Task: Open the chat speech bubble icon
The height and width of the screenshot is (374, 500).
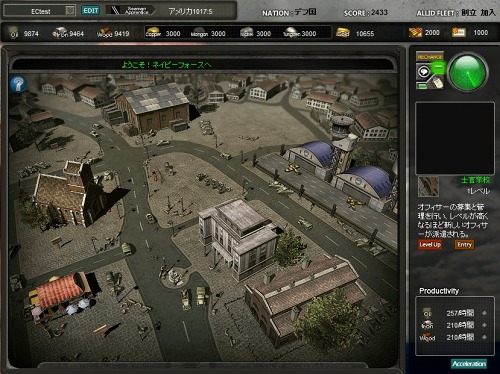Action: click(424, 71)
